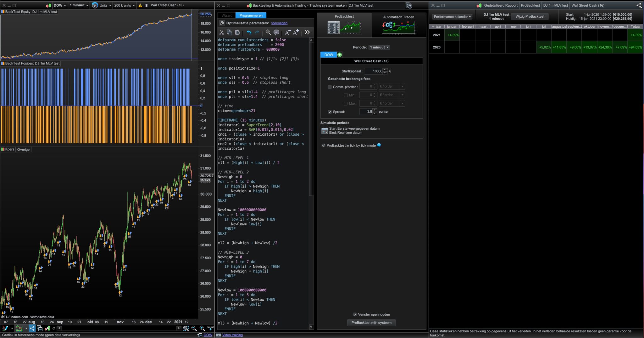This screenshot has height=338, width=644.
Task: Zoom out chart with minus magnifier
Action: click(x=194, y=328)
